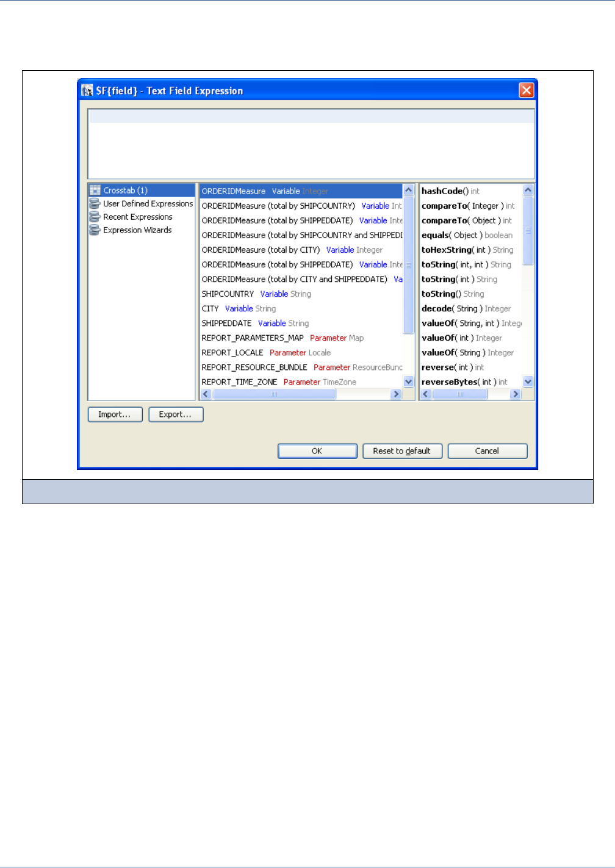This screenshot has width=615, height=868.
Task: Click methods list scroll-right arrow
Action: (x=516, y=394)
